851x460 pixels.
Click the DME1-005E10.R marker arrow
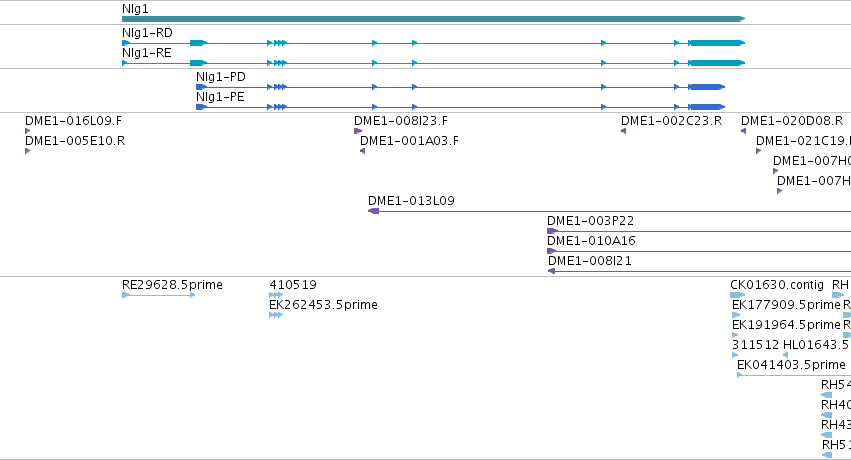pyautogui.click(x=28, y=151)
